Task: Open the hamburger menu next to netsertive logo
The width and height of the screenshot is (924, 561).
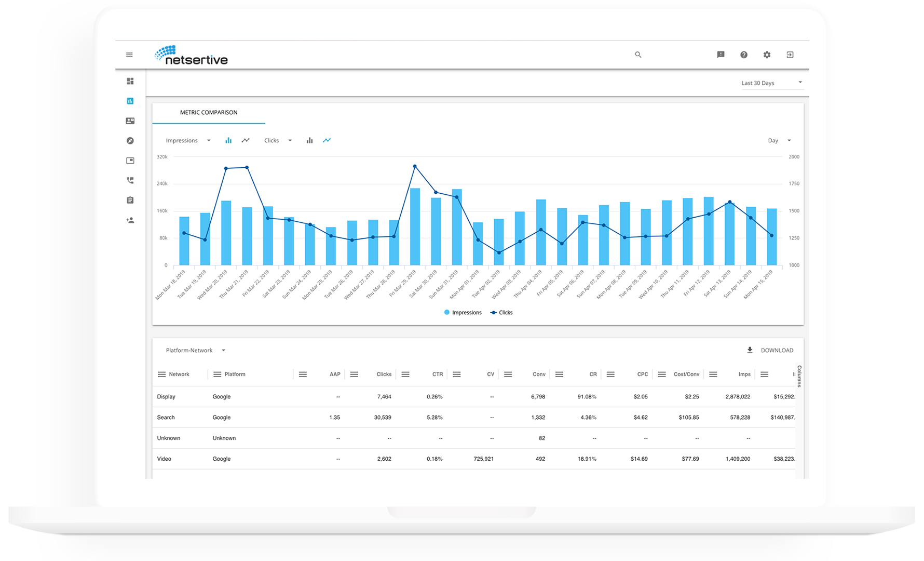Action: click(x=129, y=55)
